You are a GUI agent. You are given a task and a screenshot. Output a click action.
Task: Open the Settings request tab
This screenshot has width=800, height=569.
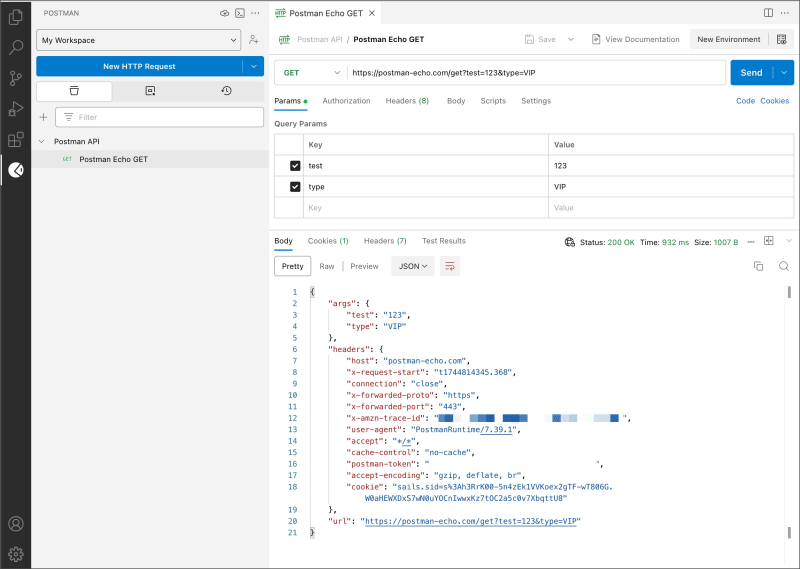[536, 101]
